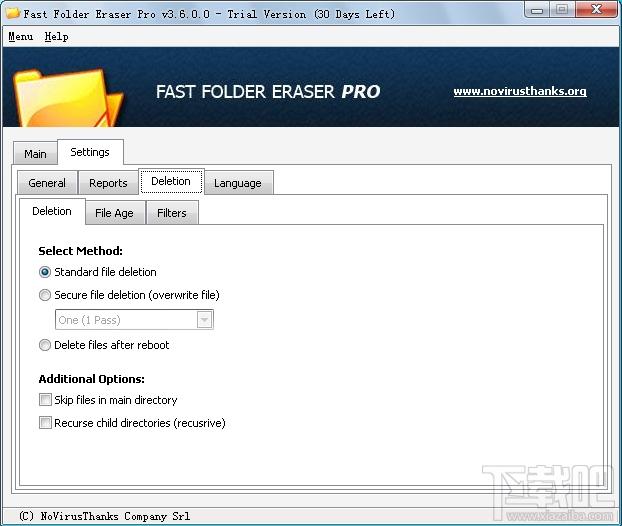The image size is (622, 526).
Task: Open the General settings tab
Action: pyautogui.click(x=47, y=183)
